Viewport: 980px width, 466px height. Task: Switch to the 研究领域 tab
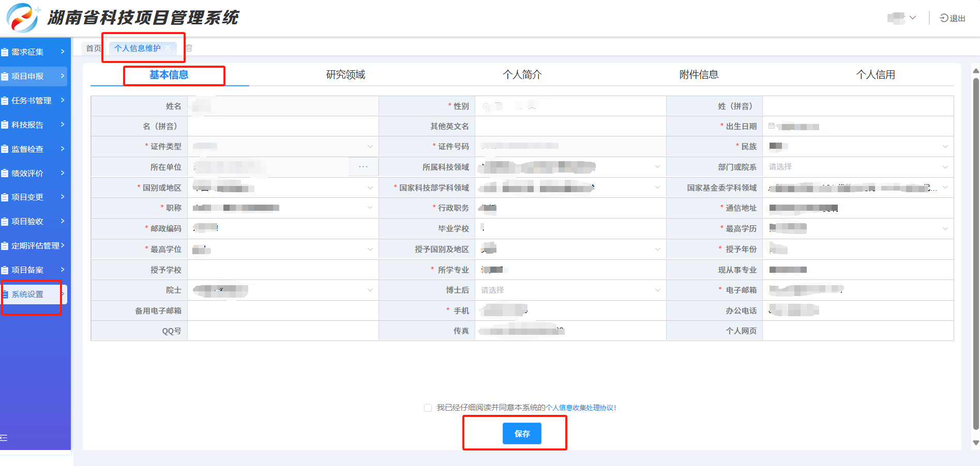coord(345,75)
